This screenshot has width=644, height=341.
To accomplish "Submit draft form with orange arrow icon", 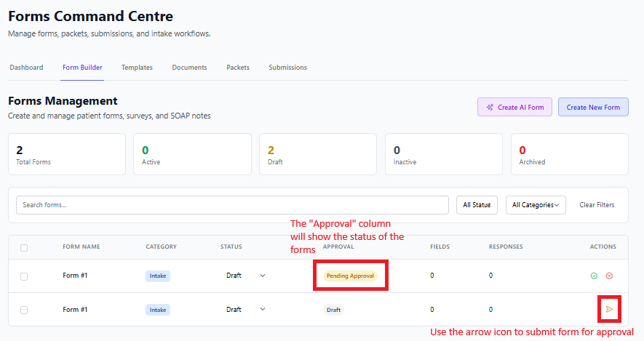I will [609, 310].
